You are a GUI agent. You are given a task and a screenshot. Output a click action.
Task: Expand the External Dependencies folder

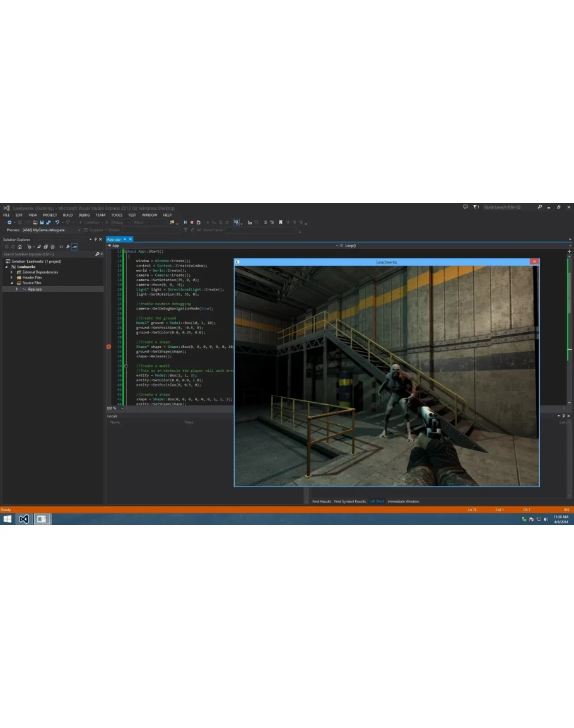pos(11,272)
